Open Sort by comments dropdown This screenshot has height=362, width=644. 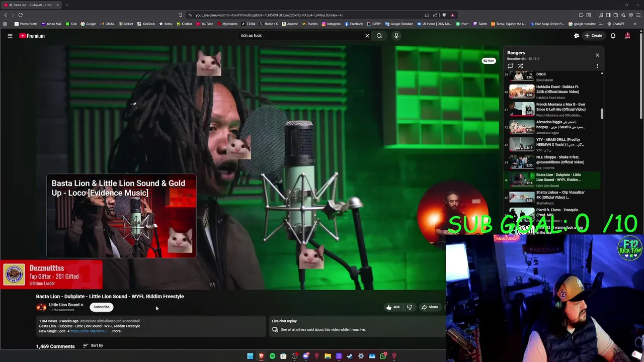point(93,346)
